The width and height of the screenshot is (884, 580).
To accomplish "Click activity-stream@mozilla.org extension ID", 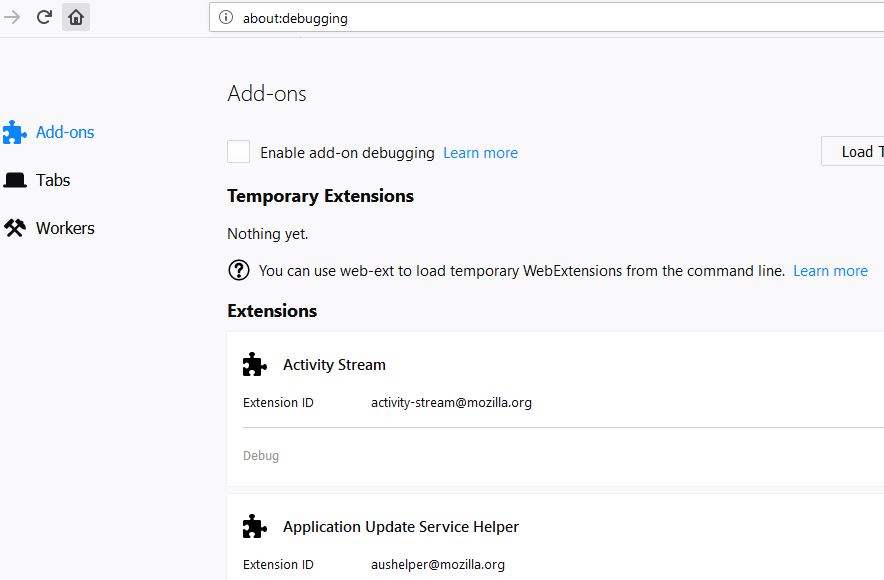I will (x=451, y=402).
